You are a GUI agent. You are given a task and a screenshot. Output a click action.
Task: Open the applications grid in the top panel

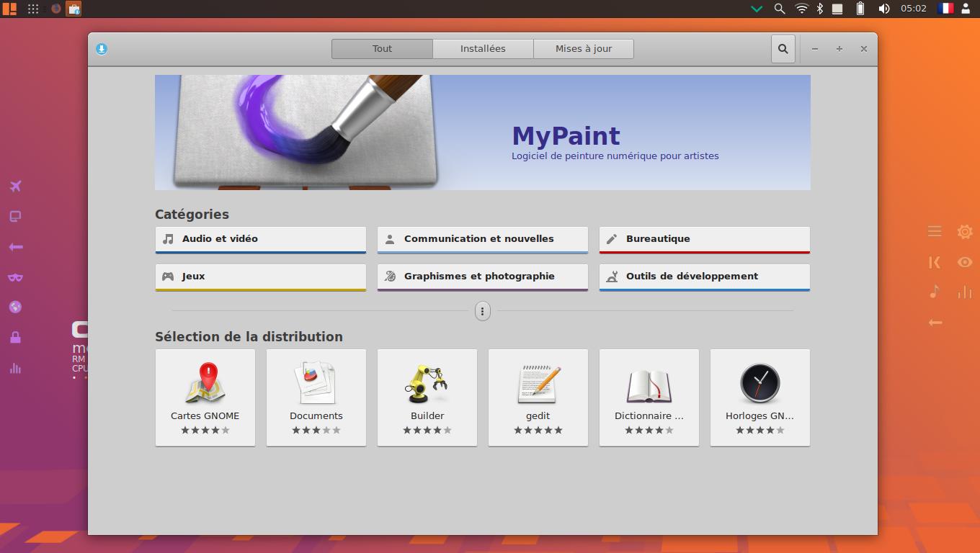33,9
